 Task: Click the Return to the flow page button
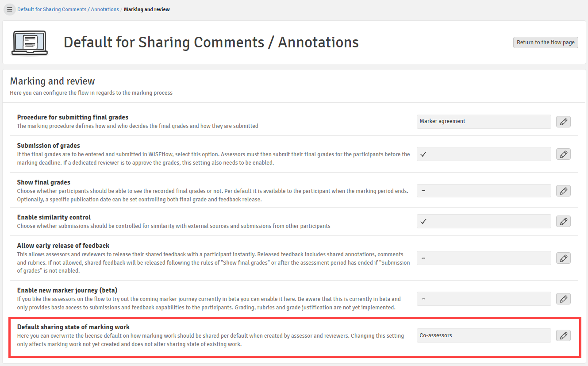(546, 42)
